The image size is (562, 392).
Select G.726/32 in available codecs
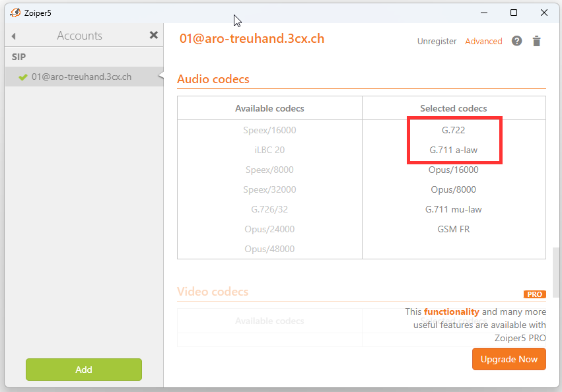(x=269, y=209)
